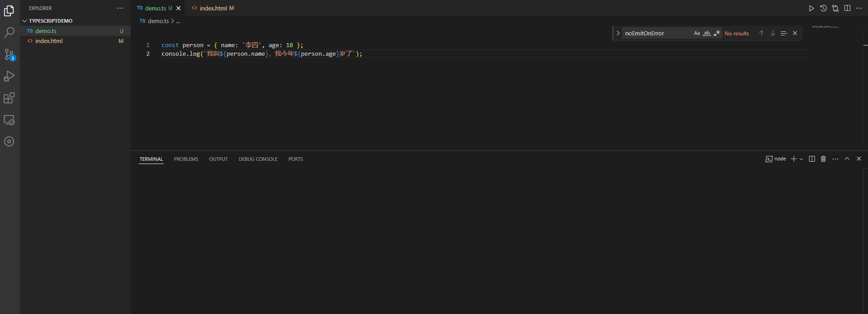The height and width of the screenshot is (314, 868).
Task: Toggle Match Whole Word in find
Action: 707,33
